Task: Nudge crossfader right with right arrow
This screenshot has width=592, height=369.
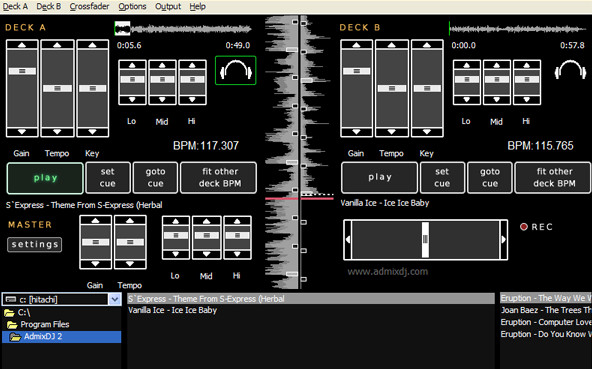Action: [x=504, y=239]
